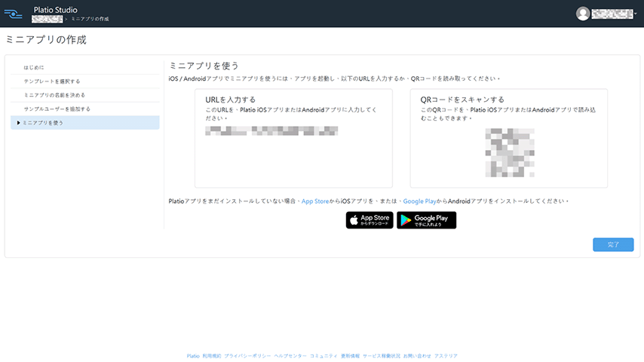Click the blurred mini app URL text
Viewport: 644px width, 362px height.
pos(271,131)
